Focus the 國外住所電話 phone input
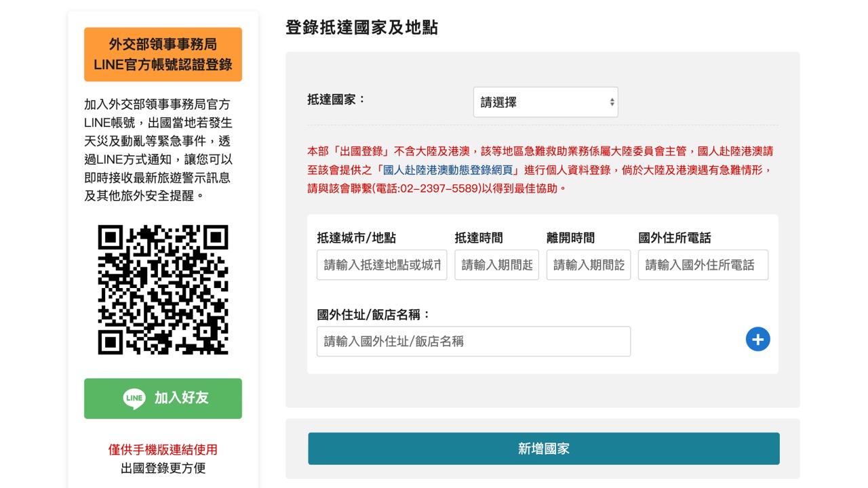 point(703,265)
